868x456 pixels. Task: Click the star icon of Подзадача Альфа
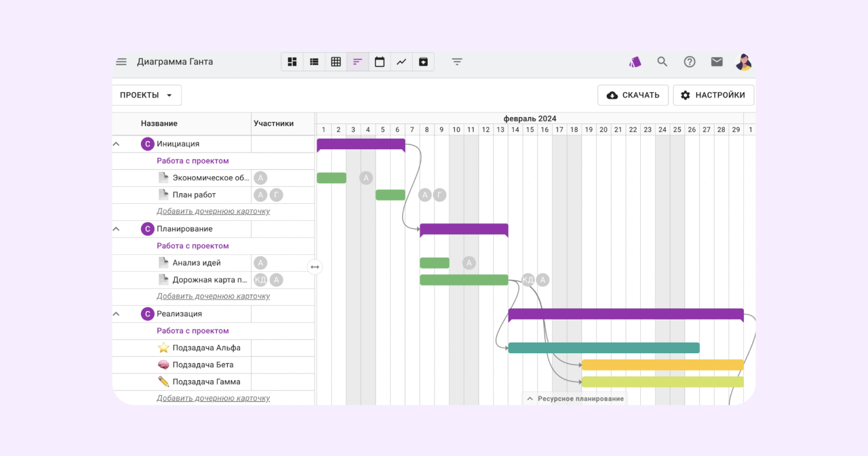point(164,348)
